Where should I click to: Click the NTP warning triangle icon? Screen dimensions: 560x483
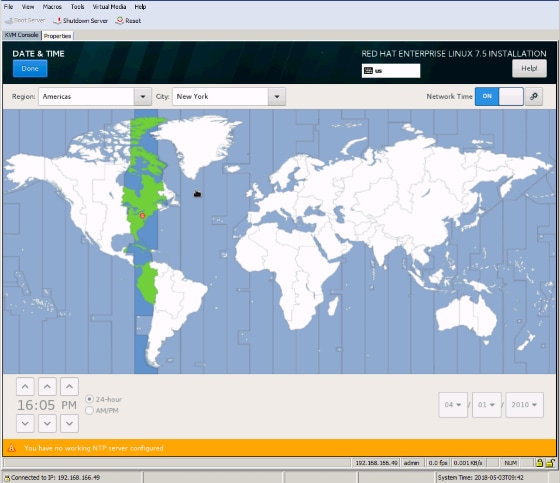pos(11,448)
